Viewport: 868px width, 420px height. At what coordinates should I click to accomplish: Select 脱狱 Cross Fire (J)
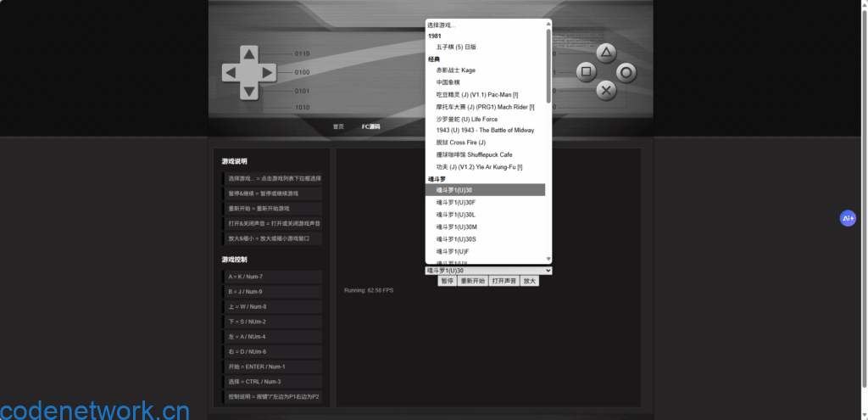(486, 143)
